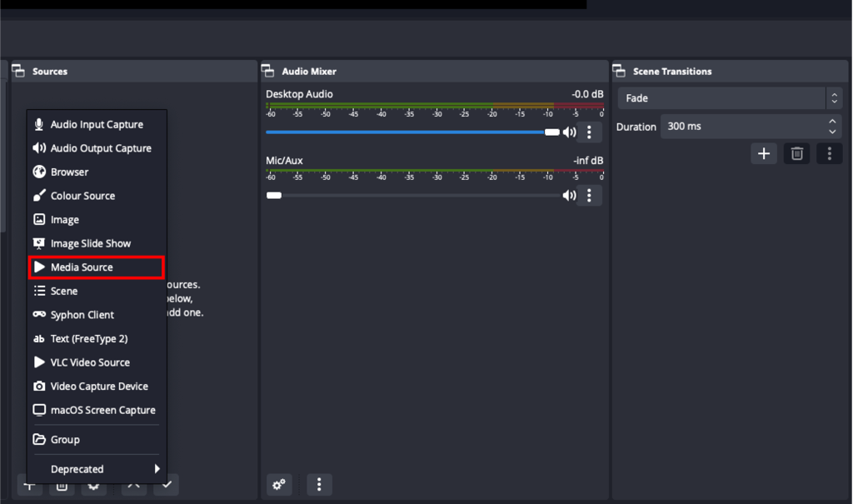
Task: Click the paintbrush icon of Colour Source
Action: point(39,196)
